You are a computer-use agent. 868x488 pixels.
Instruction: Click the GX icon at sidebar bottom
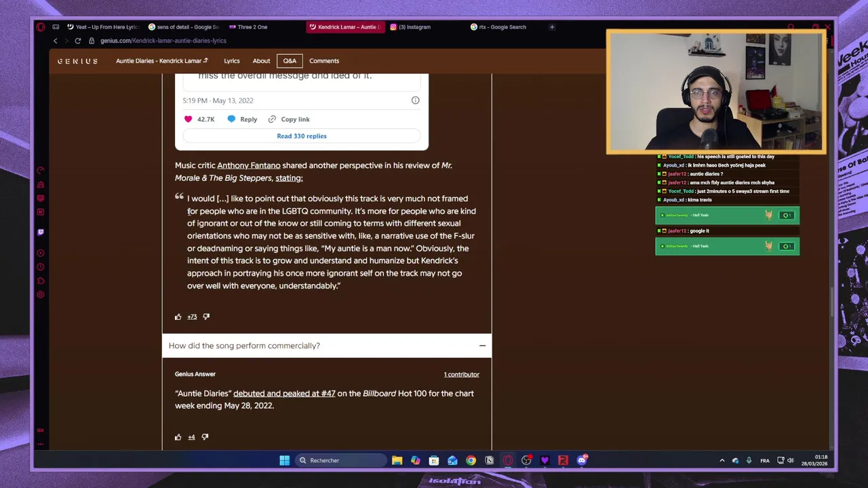tap(41, 430)
